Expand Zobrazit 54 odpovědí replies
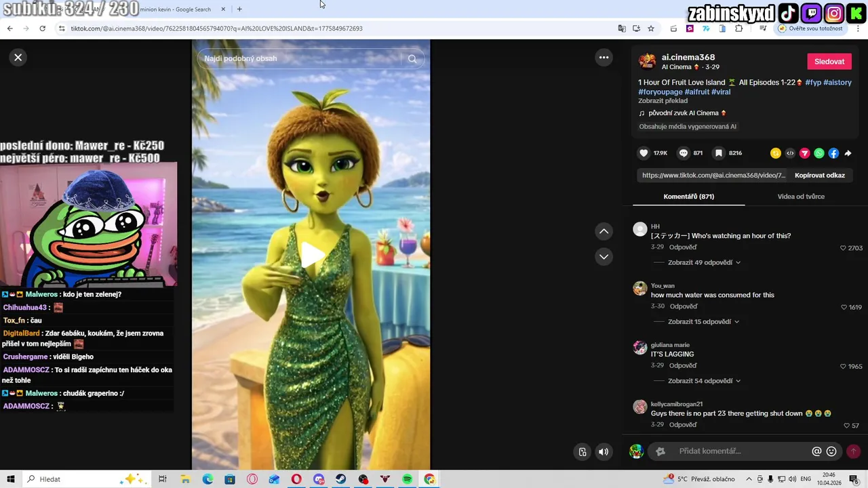The height and width of the screenshot is (488, 868). point(704,381)
